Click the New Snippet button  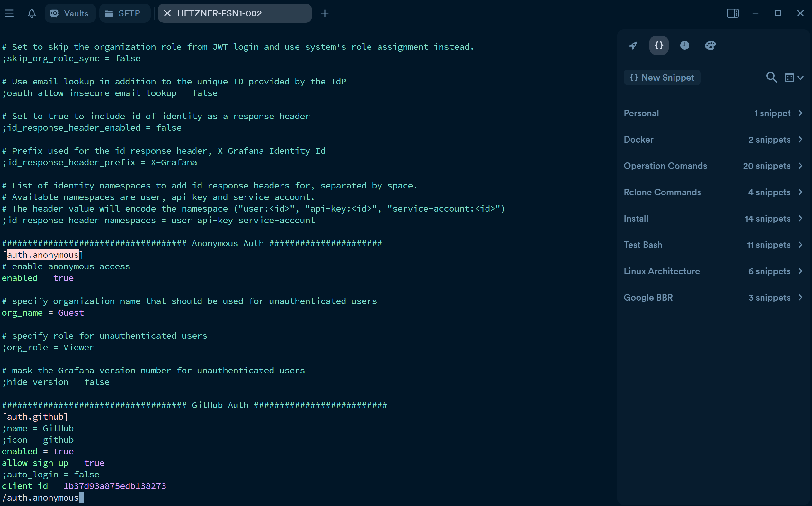pos(662,78)
